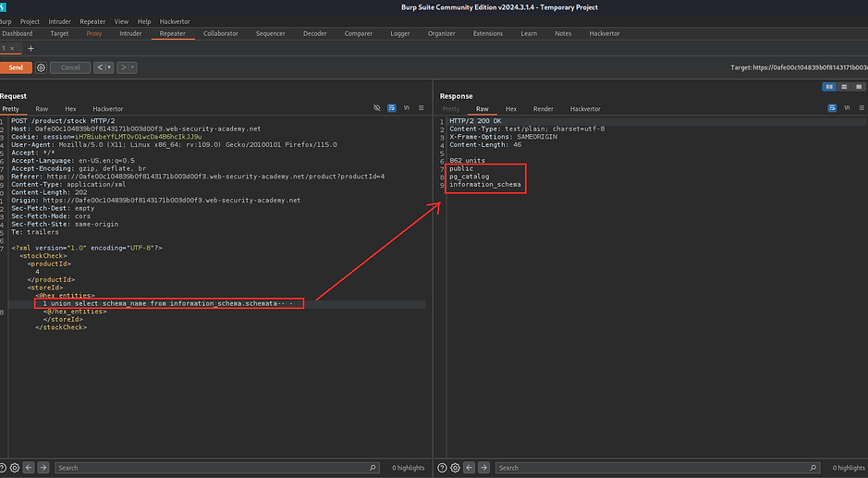Open the Intruder menu in menu bar

coord(60,21)
